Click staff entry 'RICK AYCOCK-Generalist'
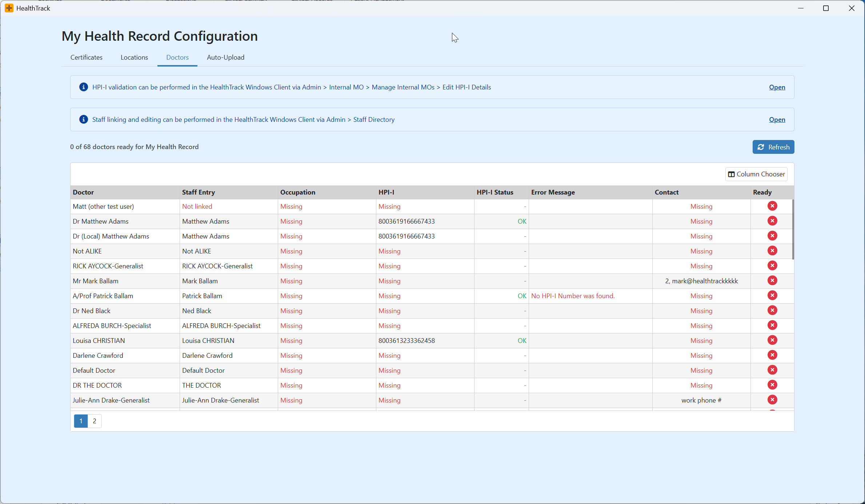This screenshot has height=504, width=865. tap(217, 266)
